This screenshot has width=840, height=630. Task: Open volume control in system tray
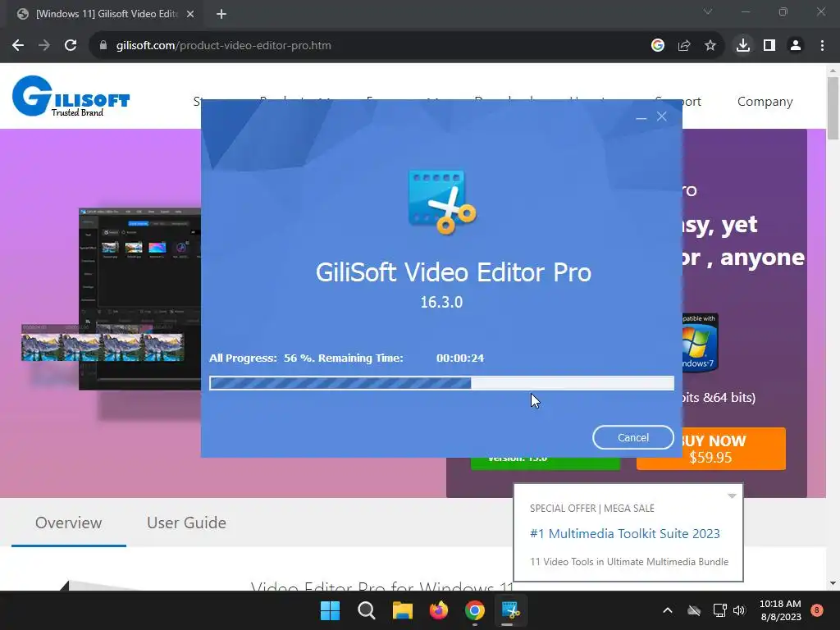[x=740, y=610]
